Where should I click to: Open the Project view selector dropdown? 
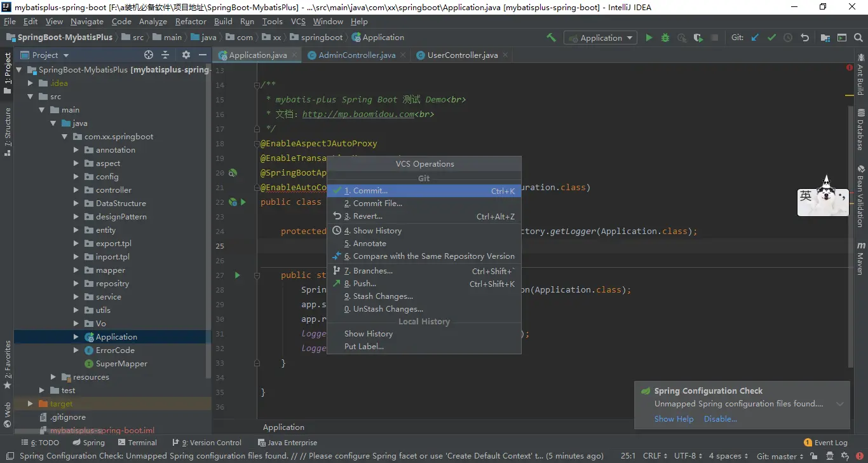(x=46, y=55)
